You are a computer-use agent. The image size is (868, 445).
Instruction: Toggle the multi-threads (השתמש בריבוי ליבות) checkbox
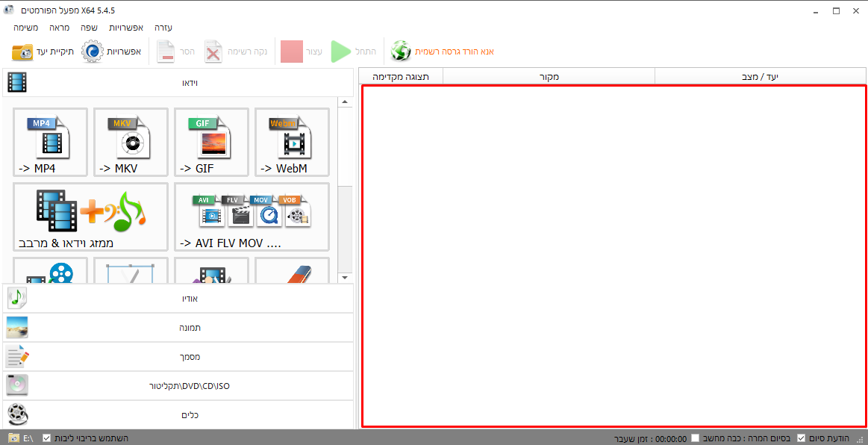pos(46,438)
